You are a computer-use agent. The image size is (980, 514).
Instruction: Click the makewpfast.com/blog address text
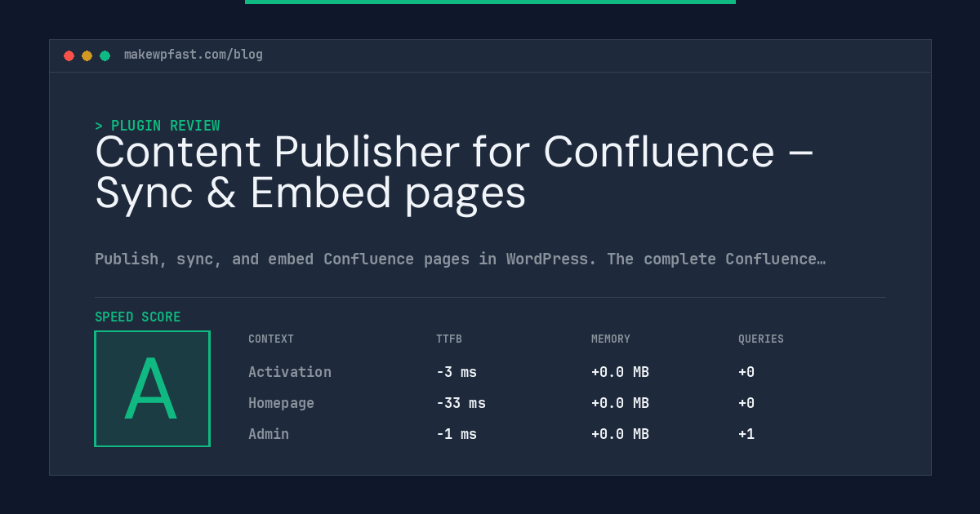(x=194, y=55)
